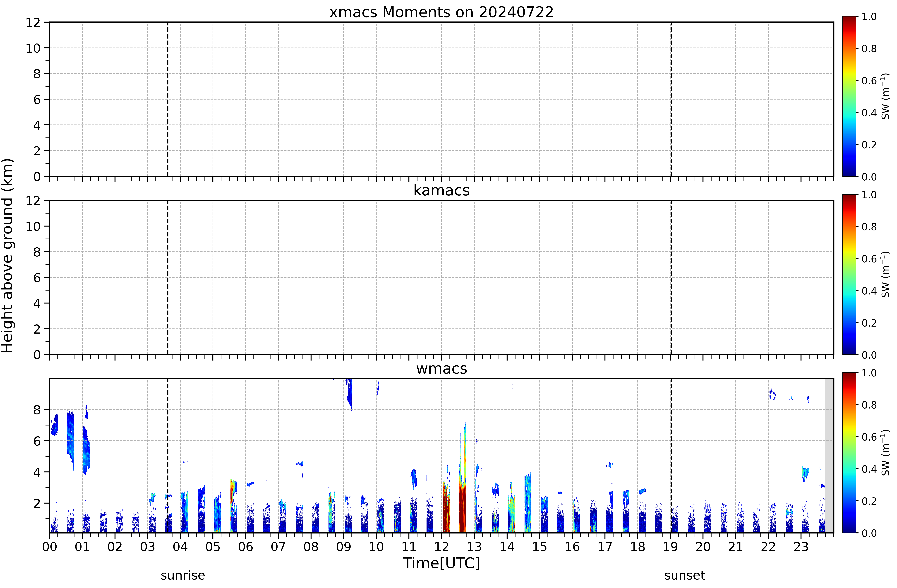The image size is (897, 588).
Task: Click the sunrise dashed line in the kamacs panel
Action: (168, 277)
